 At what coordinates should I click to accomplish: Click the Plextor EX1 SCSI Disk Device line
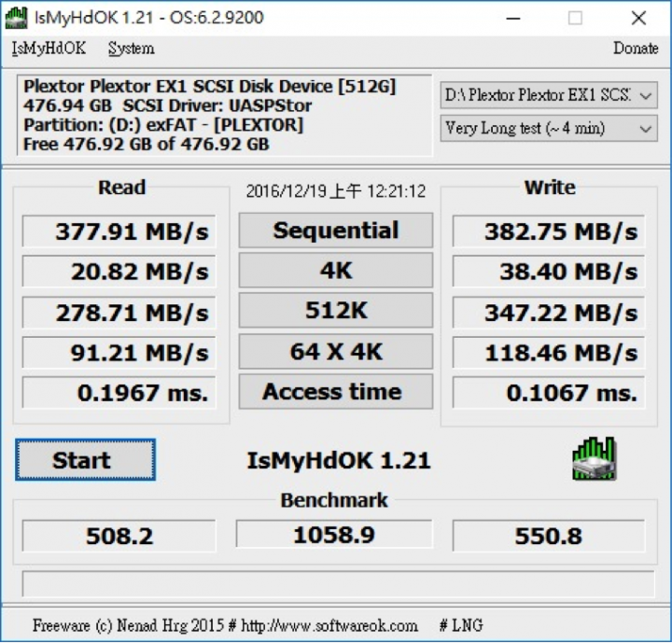pyautogui.click(x=210, y=87)
